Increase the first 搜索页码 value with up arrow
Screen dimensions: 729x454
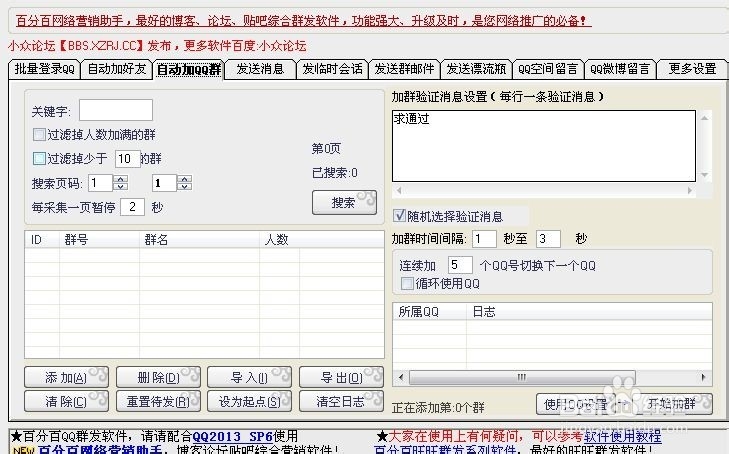point(121,179)
